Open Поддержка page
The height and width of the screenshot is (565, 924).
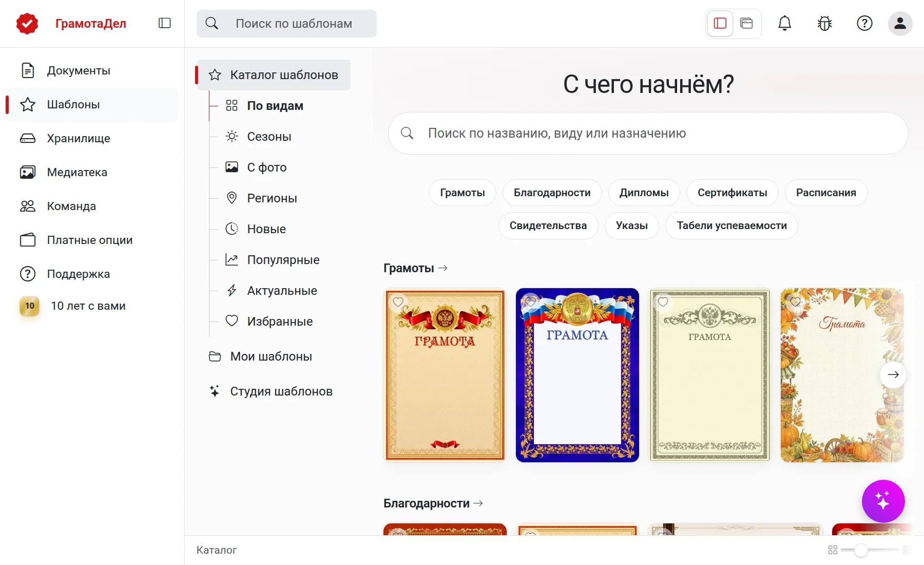92,274
